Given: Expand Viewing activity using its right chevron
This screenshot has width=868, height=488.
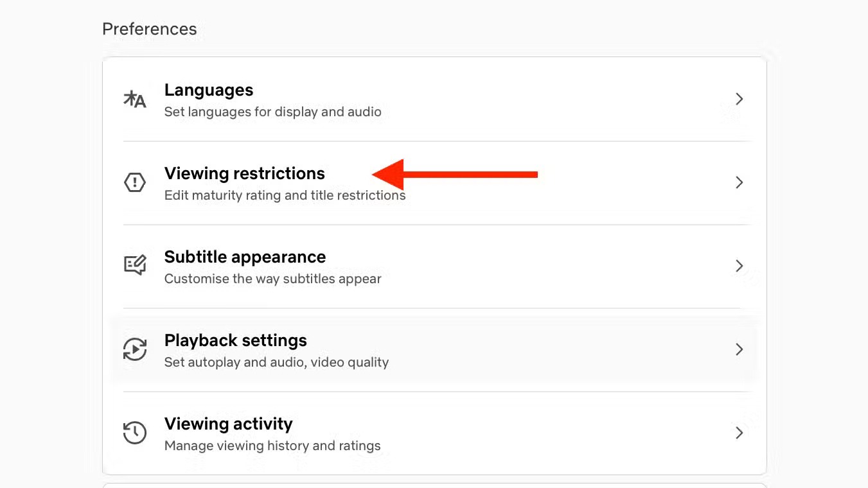Looking at the screenshot, I should pyautogui.click(x=740, y=433).
